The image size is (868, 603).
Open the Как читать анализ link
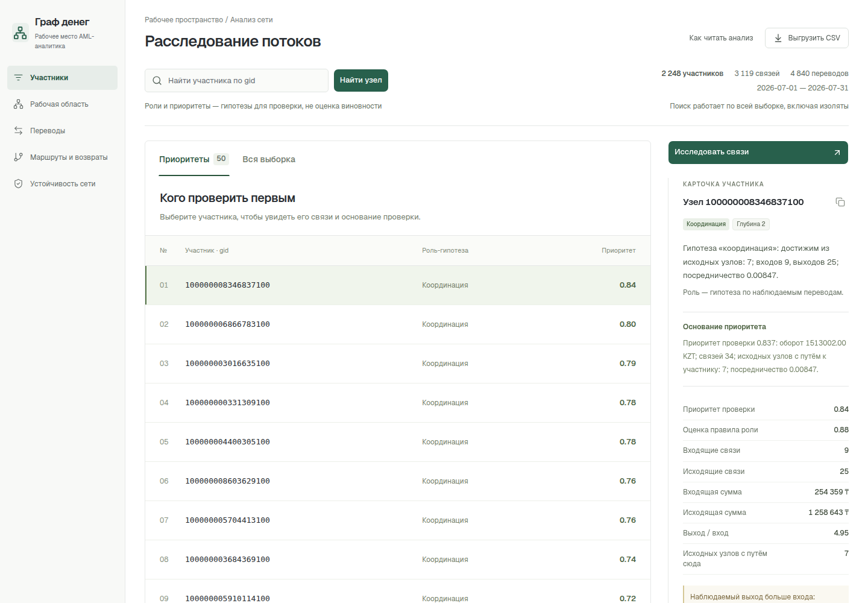coord(721,38)
